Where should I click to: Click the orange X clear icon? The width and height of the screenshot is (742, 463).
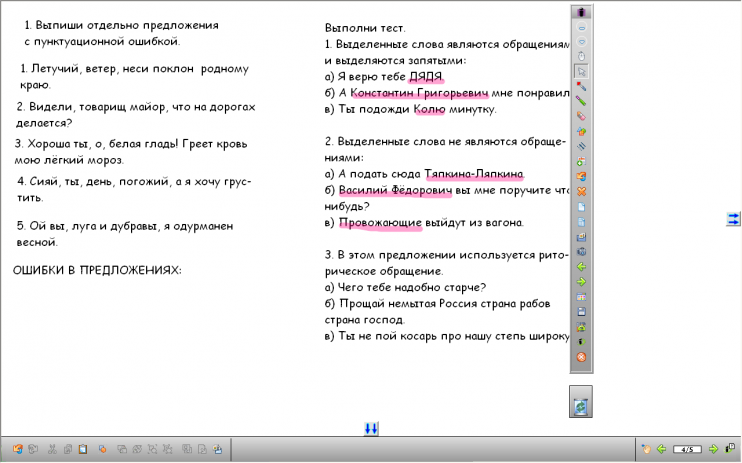pyautogui.click(x=581, y=191)
